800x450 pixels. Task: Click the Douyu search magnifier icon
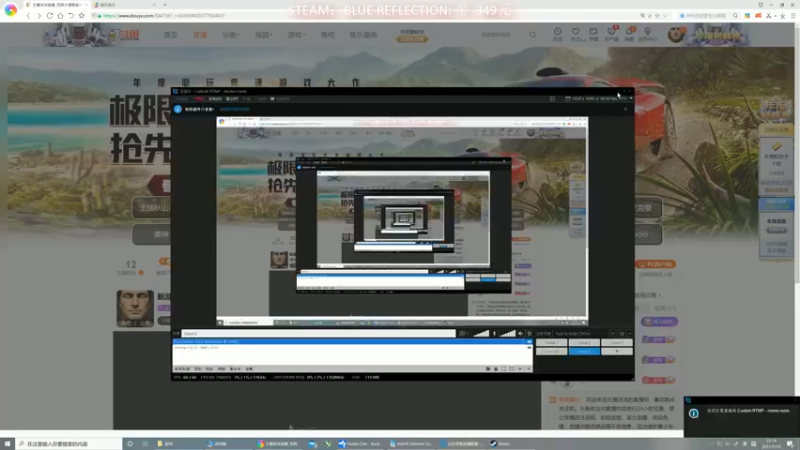click(533, 35)
